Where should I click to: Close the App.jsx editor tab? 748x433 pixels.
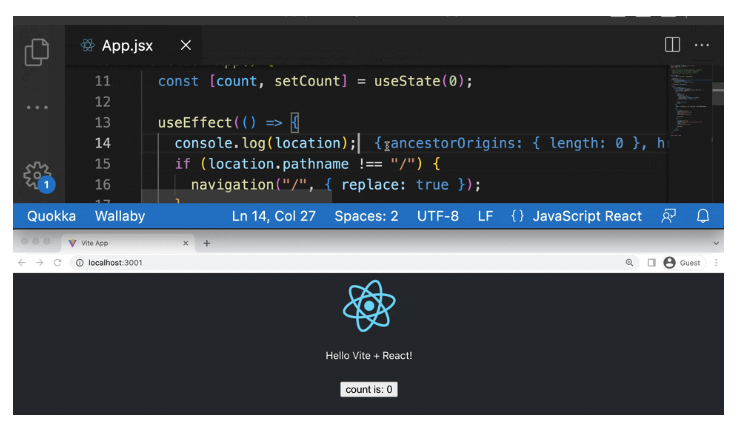tap(186, 45)
